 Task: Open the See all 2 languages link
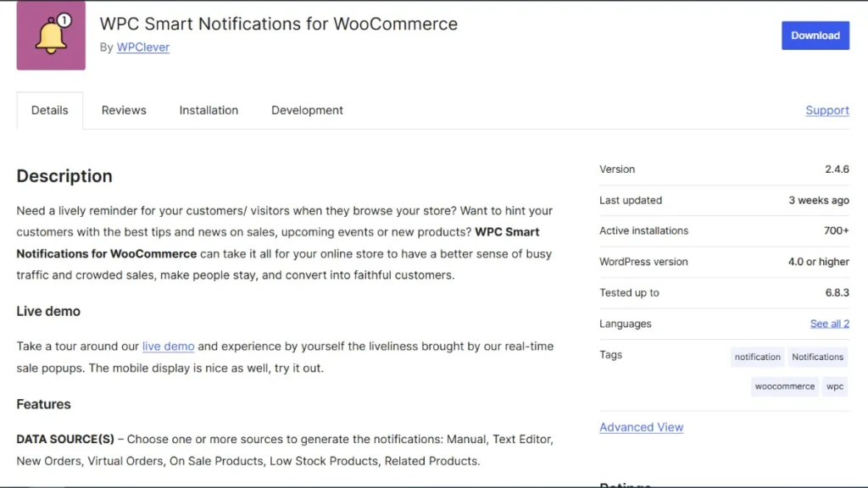coord(829,324)
